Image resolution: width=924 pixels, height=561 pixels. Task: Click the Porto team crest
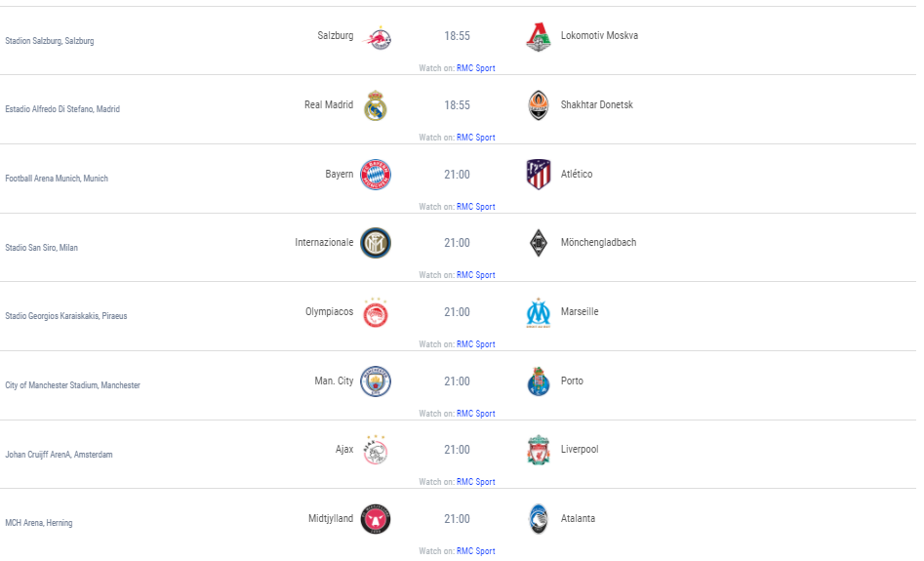(538, 381)
